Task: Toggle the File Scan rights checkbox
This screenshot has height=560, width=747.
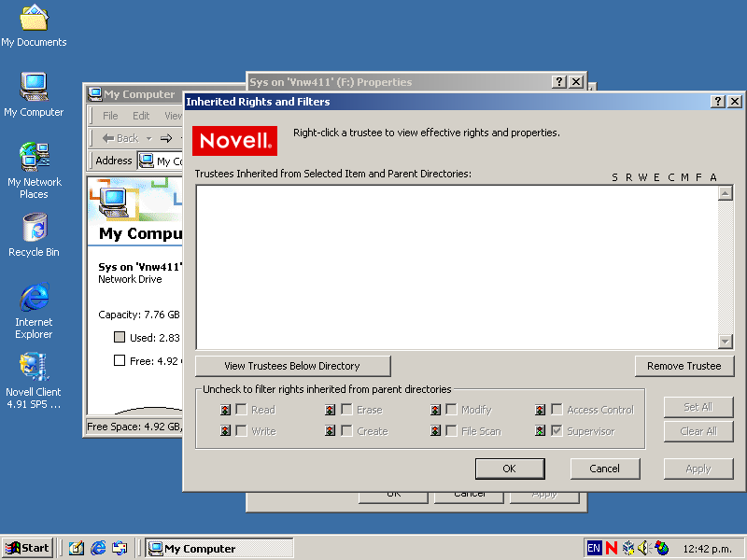Action: click(451, 431)
